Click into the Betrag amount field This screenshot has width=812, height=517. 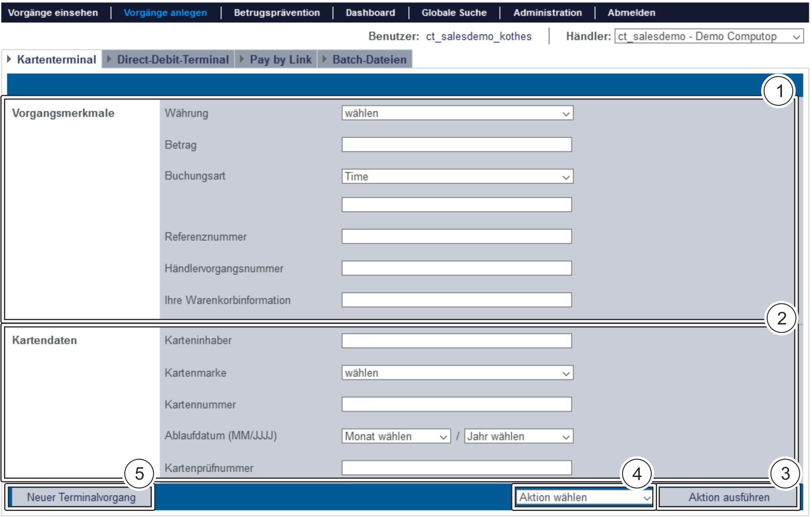(x=456, y=145)
